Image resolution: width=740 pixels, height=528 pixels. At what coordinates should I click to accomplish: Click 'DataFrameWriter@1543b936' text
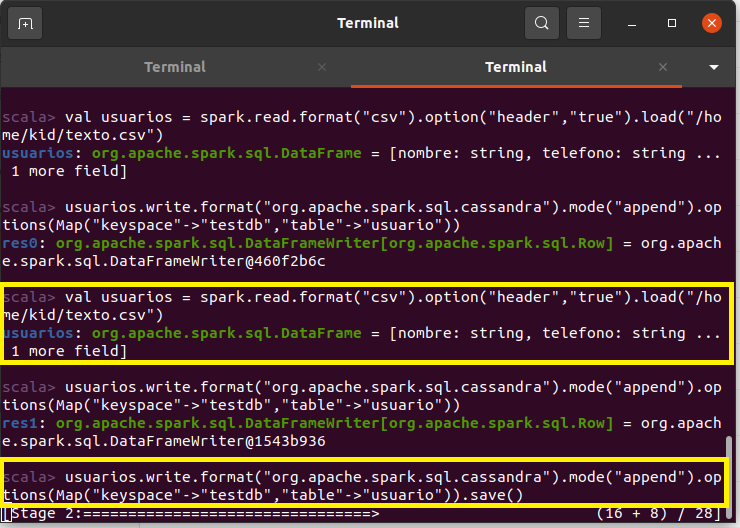(218, 442)
